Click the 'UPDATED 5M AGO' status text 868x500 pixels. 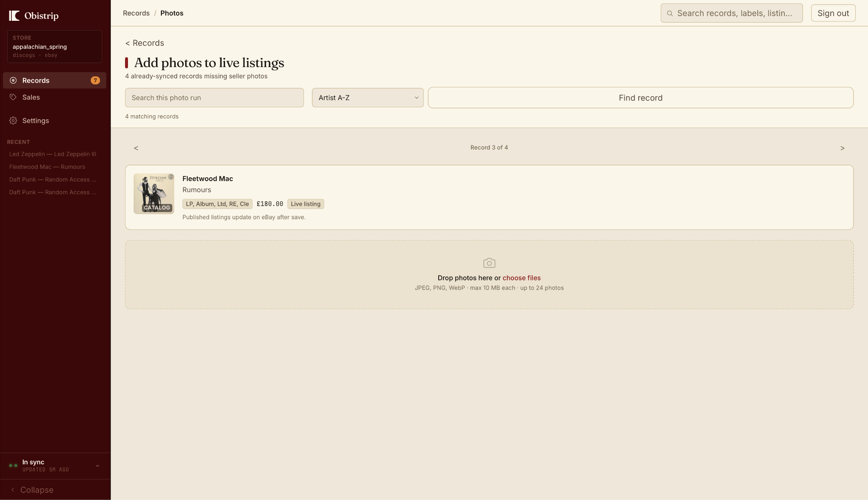coord(46,470)
